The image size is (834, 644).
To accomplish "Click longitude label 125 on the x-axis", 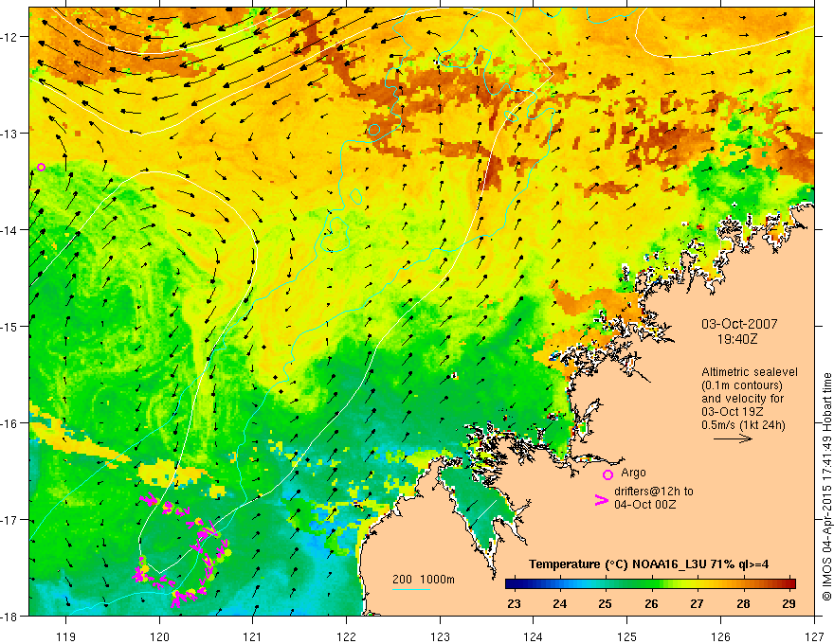I will 627,636.
